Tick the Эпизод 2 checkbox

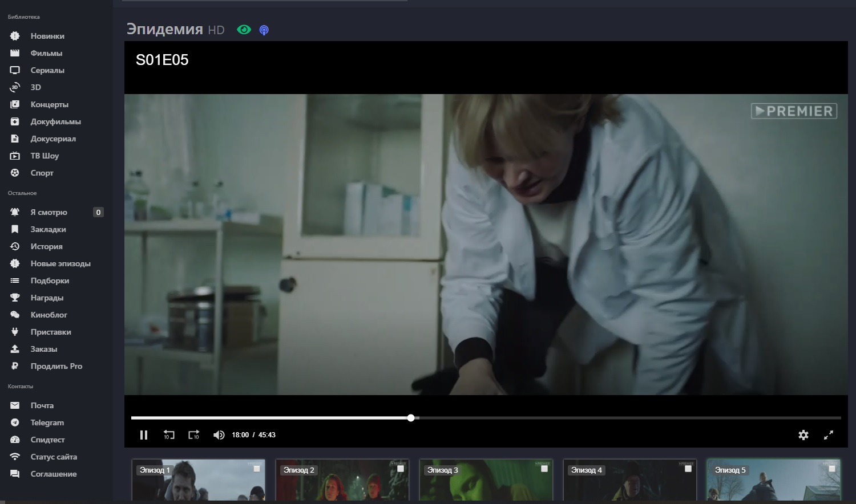pyautogui.click(x=401, y=469)
